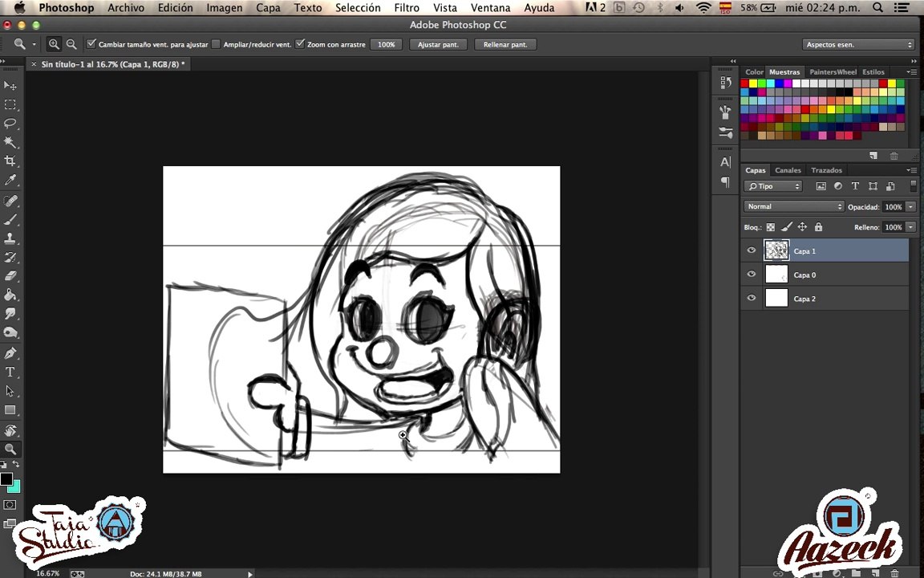
Task: Switch to the Canales tab
Action: point(788,170)
